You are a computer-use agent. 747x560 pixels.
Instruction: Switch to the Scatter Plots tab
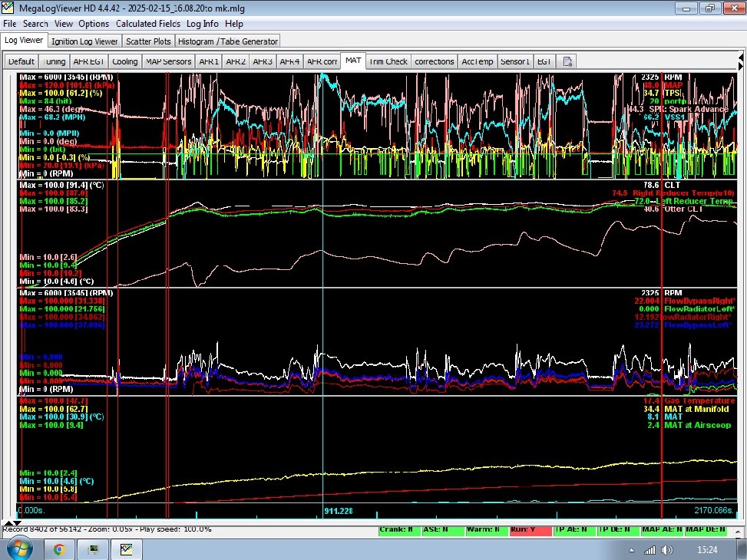tap(149, 41)
